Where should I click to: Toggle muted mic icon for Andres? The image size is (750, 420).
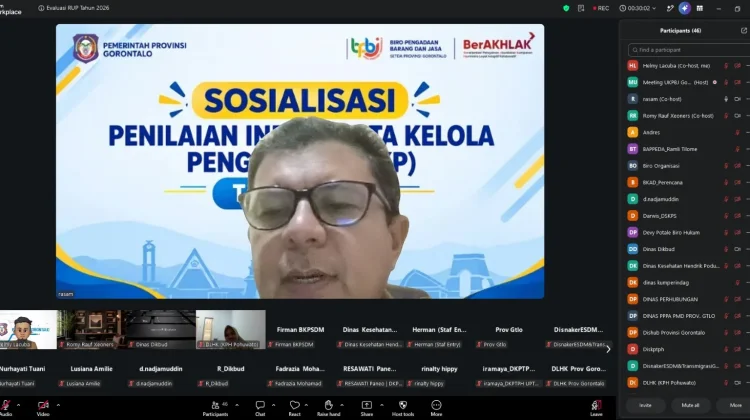(x=737, y=133)
